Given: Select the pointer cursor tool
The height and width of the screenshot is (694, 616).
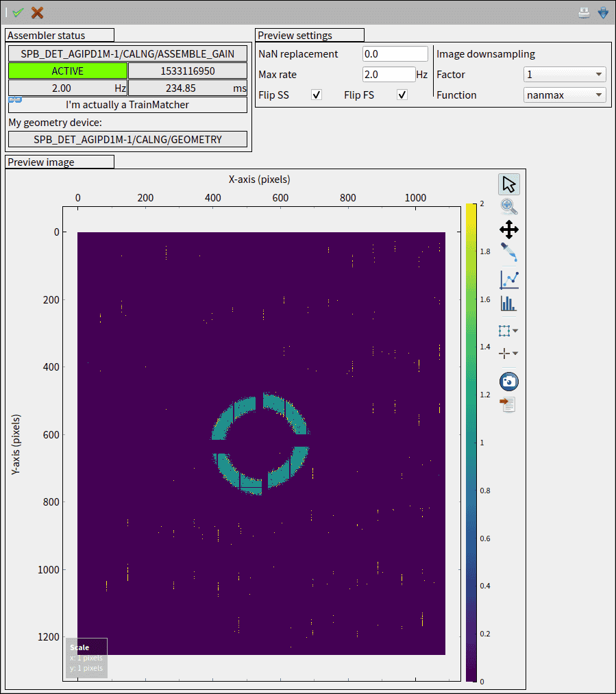Looking at the screenshot, I should coord(509,184).
